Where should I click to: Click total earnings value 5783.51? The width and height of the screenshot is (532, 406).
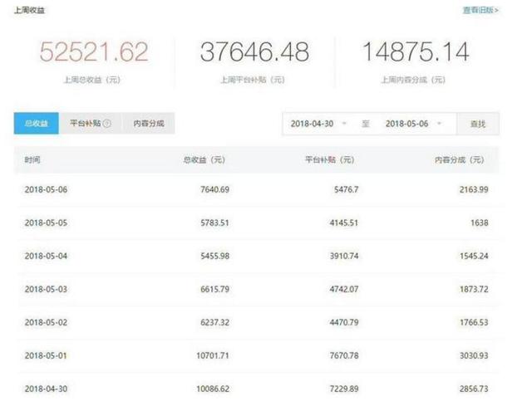tap(214, 223)
